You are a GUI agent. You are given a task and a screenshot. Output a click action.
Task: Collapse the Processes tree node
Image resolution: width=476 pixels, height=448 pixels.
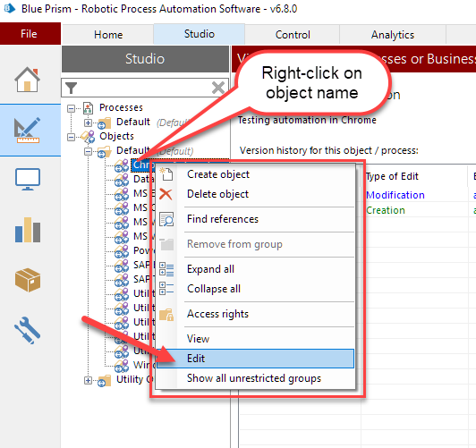click(71, 108)
